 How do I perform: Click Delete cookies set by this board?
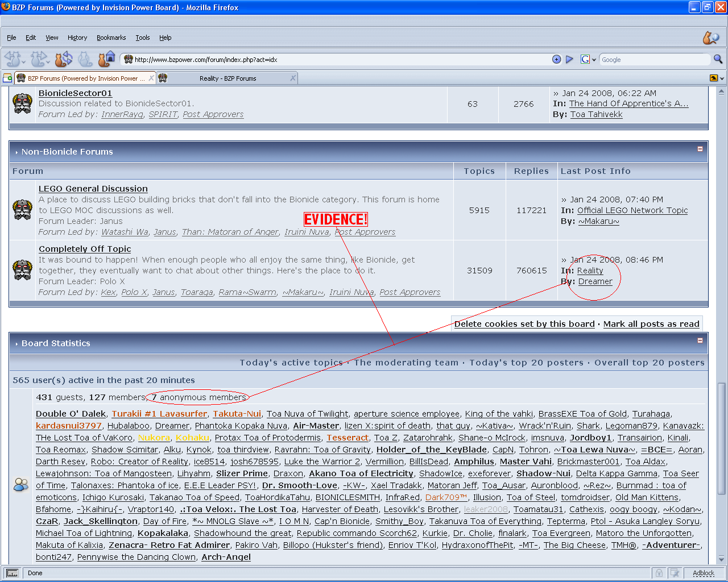pyautogui.click(x=524, y=324)
